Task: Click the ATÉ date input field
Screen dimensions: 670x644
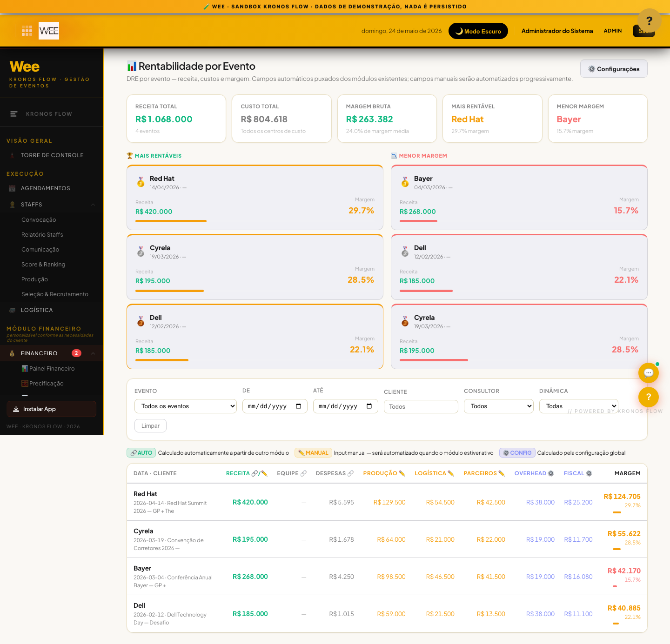Action: (x=346, y=406)
